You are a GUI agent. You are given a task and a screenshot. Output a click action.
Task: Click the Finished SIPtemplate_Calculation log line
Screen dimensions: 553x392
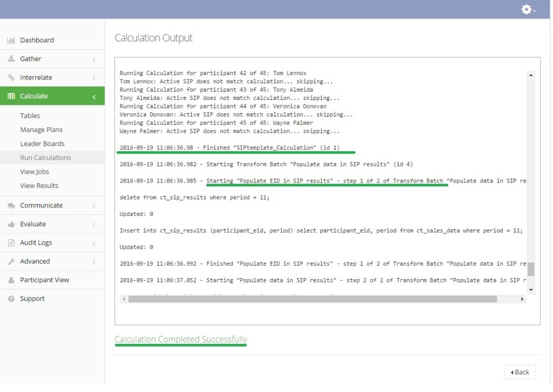(x=230, y=148)
